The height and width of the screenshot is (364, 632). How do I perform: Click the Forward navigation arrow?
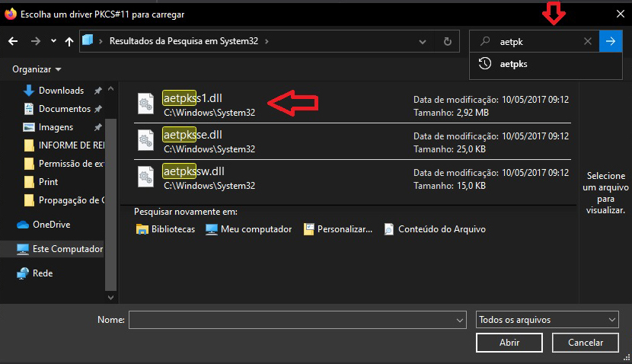click(34, 40)
